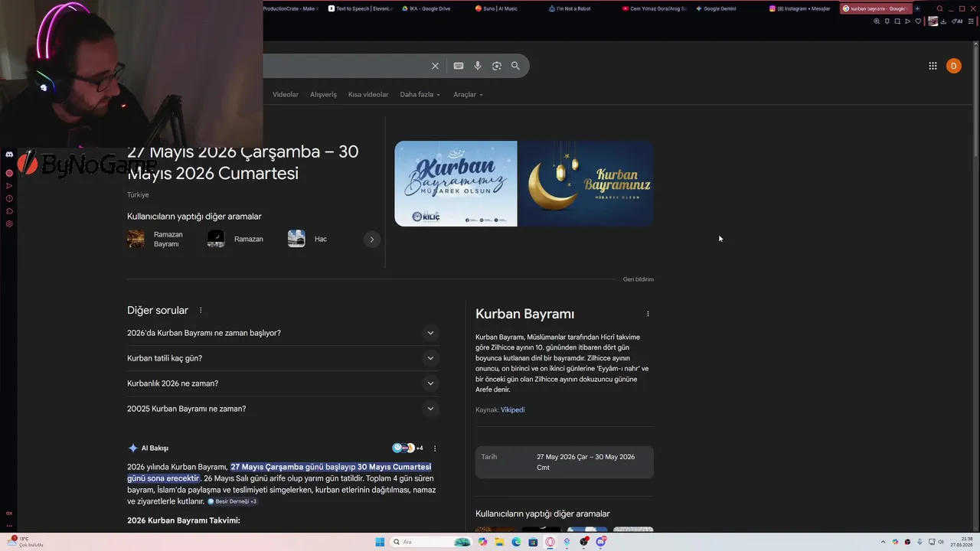Open the AI Bakışı three-dot menu
This screenshot has width=980, height=551.
[435, 448]
